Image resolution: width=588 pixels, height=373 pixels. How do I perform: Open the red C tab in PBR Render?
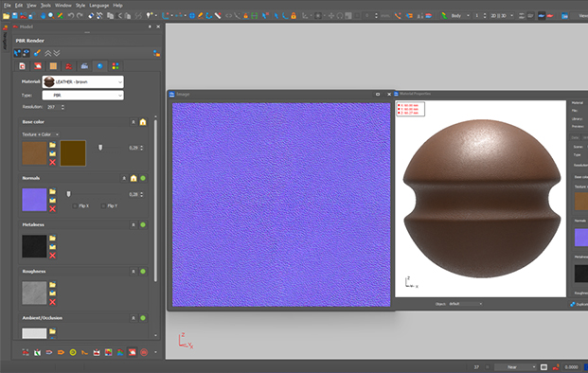coord(22,66)
